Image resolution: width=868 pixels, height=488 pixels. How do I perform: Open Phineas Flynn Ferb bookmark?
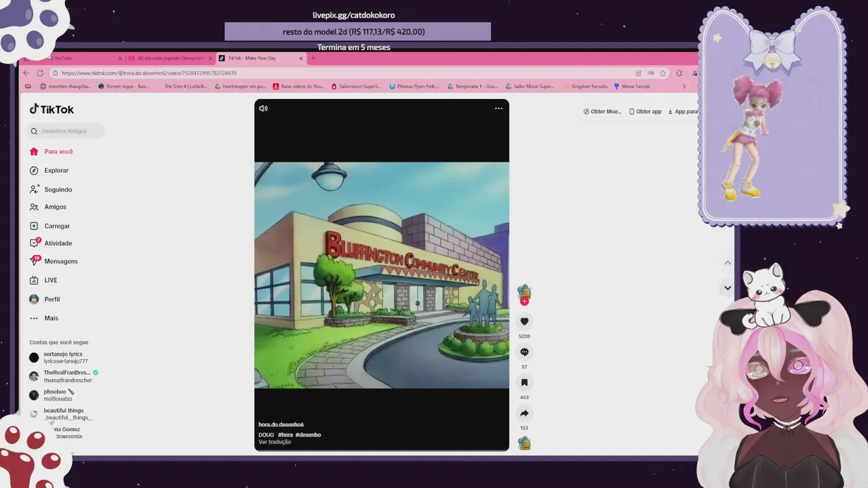tap(414, 87)
